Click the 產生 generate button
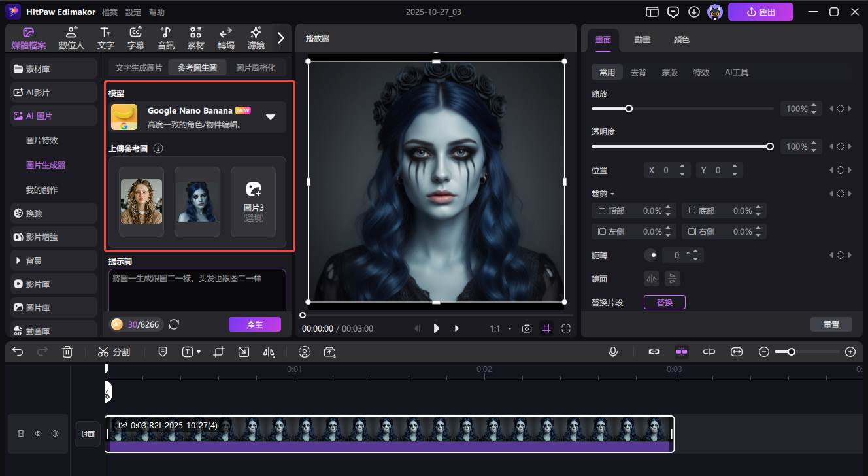This screenshot has height=476, width=868. (254, 324)
